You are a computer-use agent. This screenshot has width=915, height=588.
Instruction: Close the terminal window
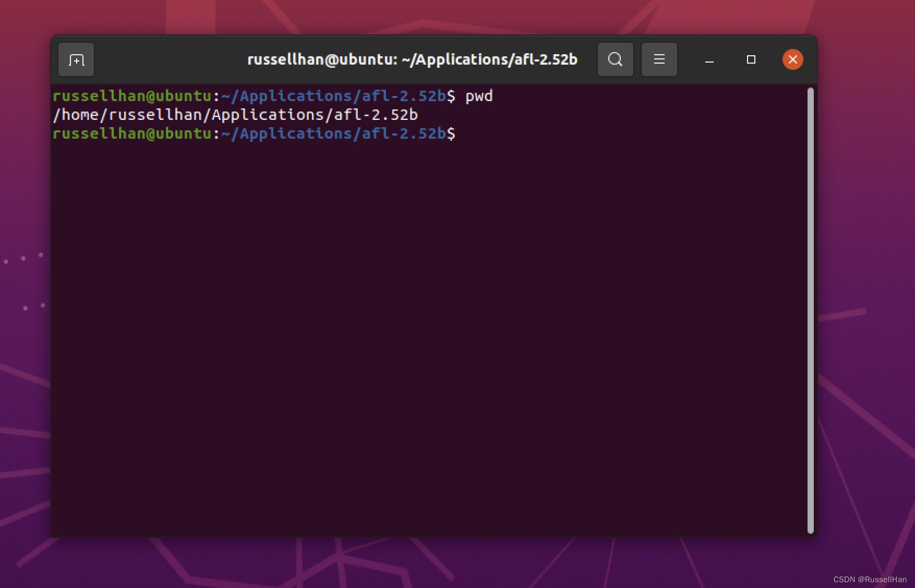click(793, 59)
